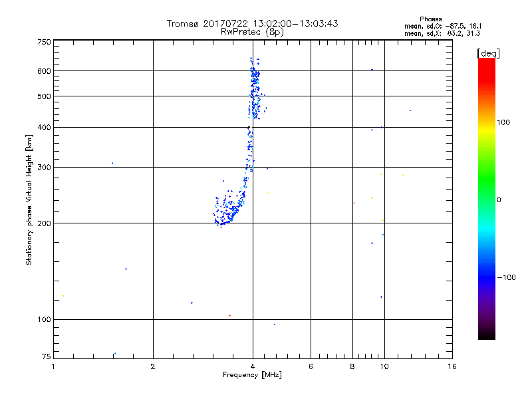Click the '[deg]' colorbar unit label
532x399 pixels.
[x=488, y=53]
